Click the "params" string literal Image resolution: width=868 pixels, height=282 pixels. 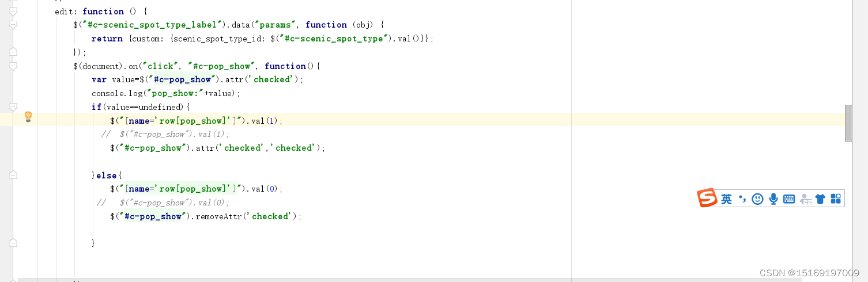[x=276, y=25]
